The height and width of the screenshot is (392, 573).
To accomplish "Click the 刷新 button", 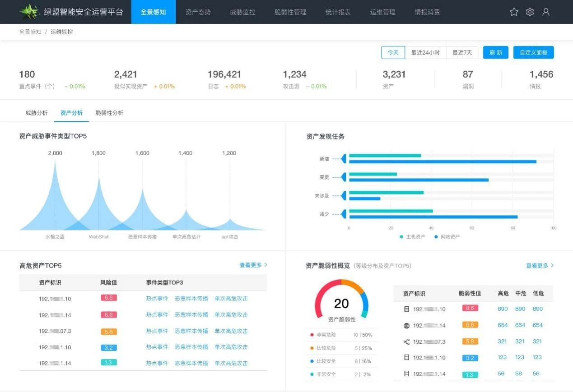I will point(495,52).
